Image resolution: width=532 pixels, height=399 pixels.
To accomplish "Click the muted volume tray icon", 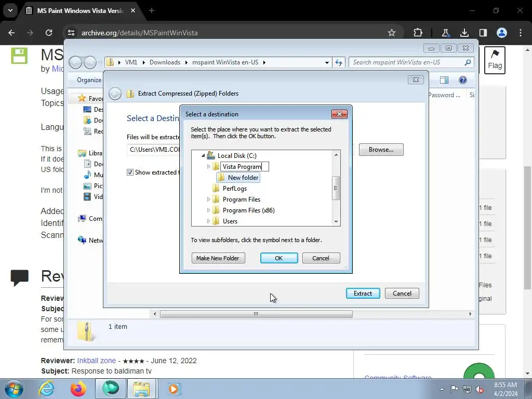I will [x=480, y=389].
